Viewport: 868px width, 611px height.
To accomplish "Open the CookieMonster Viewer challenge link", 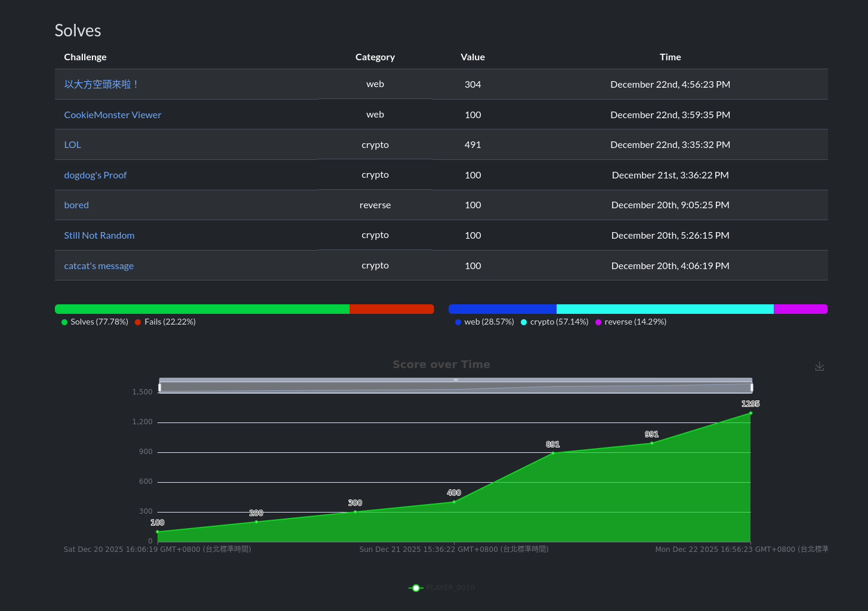I will [x=113, y=115].
